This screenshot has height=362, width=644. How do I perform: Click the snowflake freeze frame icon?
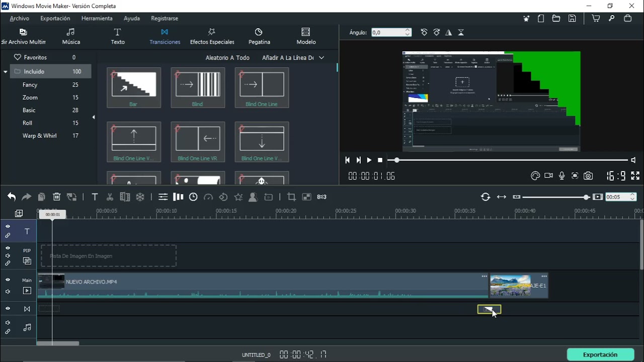140,197
